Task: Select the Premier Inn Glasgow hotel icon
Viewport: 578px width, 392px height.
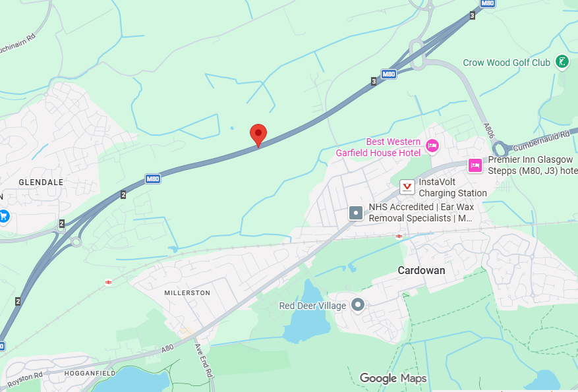Action: coord(475,165)
